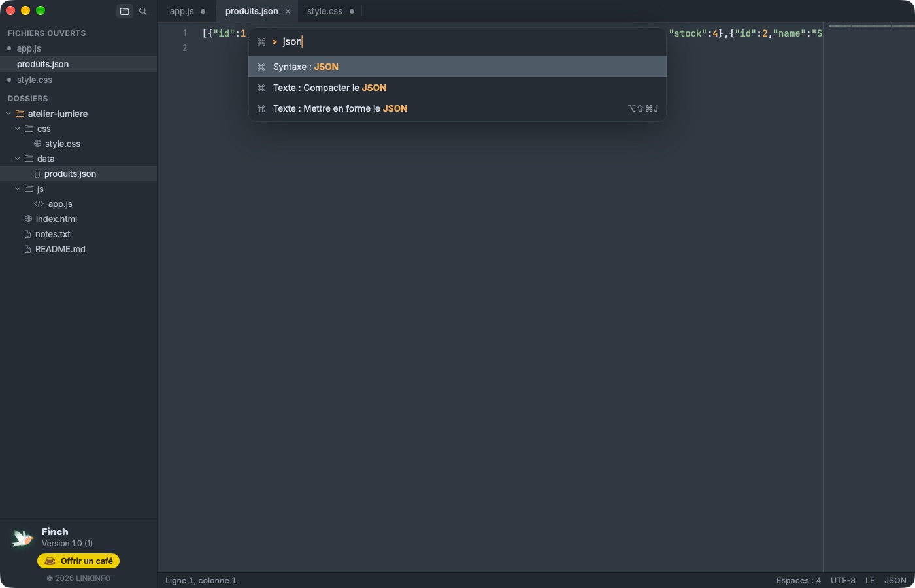Click the folder icon in sidebar header

pos(125,11)
